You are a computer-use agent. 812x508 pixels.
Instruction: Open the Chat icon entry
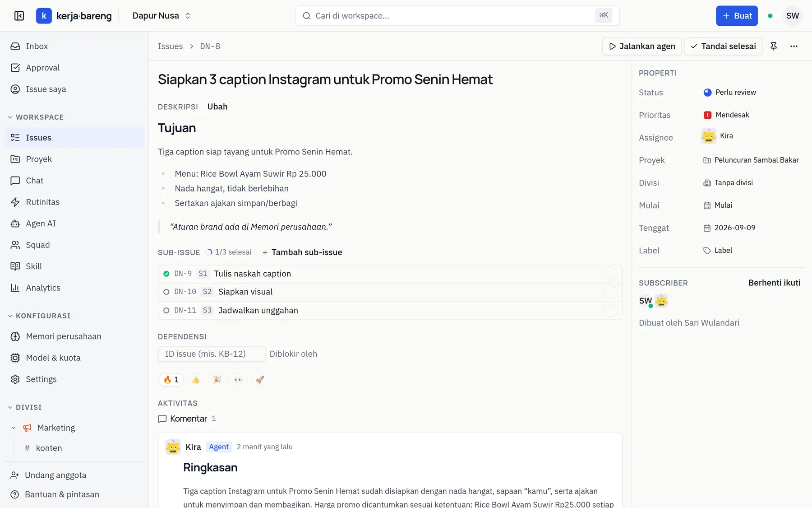click(x=74, y=181)
